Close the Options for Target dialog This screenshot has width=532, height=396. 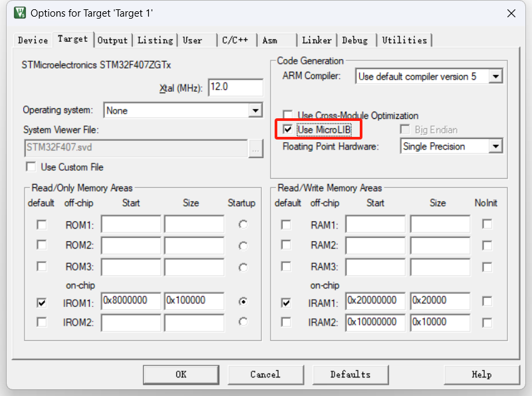(x=511, y=13)
